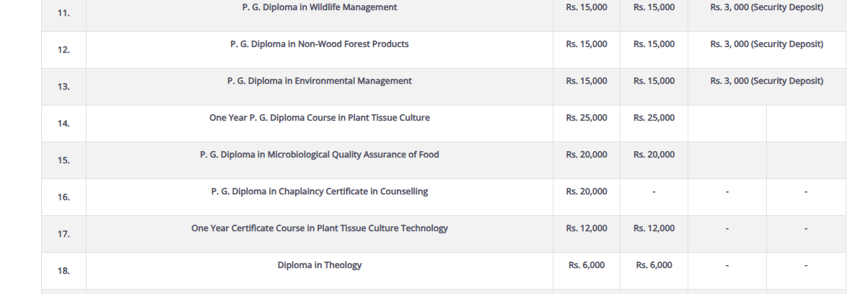This screenshot has width=868, height=294.
Task: Click the security deposit cell in row 12
Action: (x=766, y=44)
